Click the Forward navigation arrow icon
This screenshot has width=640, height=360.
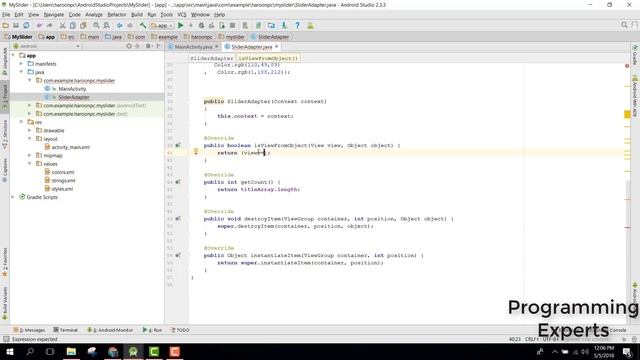[x=130, y=25]
